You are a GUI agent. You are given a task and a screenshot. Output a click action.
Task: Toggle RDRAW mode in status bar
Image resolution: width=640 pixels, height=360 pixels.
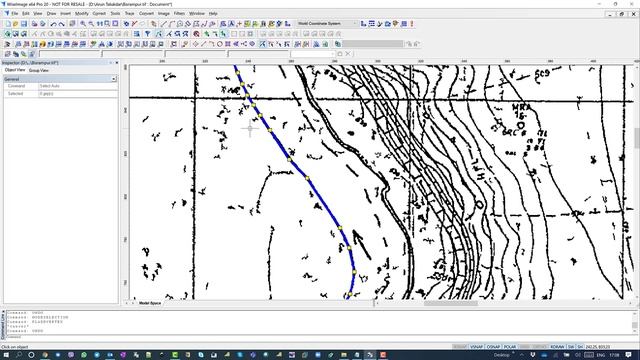tap(557, 347)
